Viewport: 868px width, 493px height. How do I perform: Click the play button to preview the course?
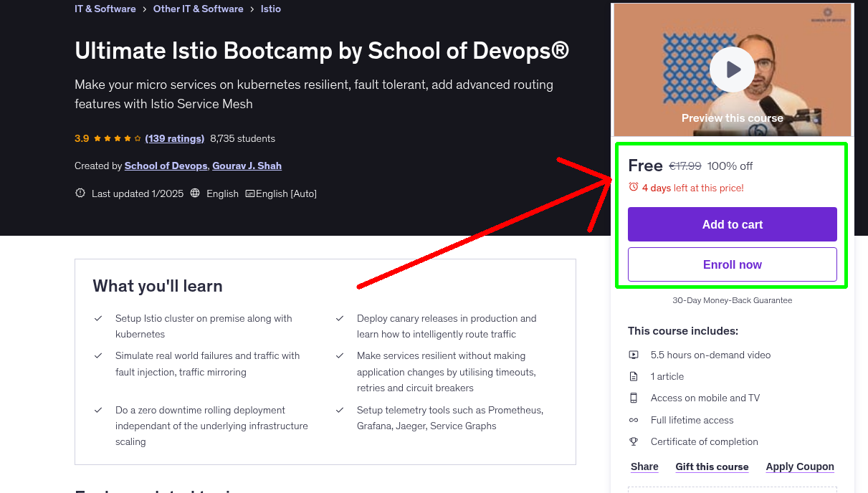[x=732, y=69]
